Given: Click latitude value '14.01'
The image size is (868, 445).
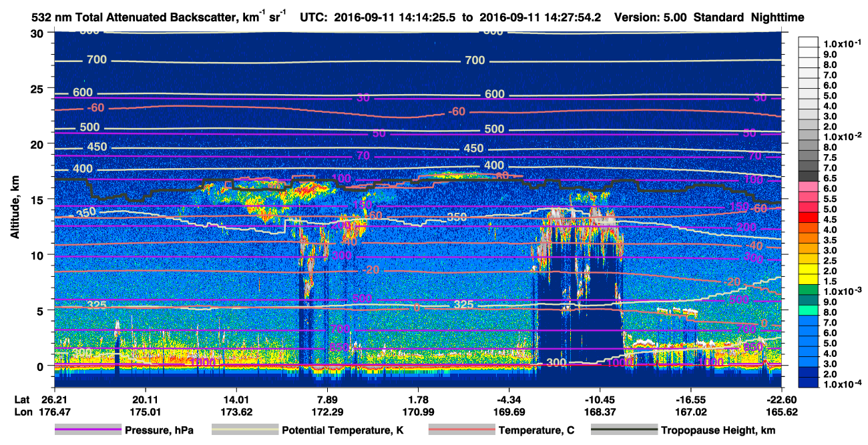Looking at the screenshot, I should tap(236, 400).
